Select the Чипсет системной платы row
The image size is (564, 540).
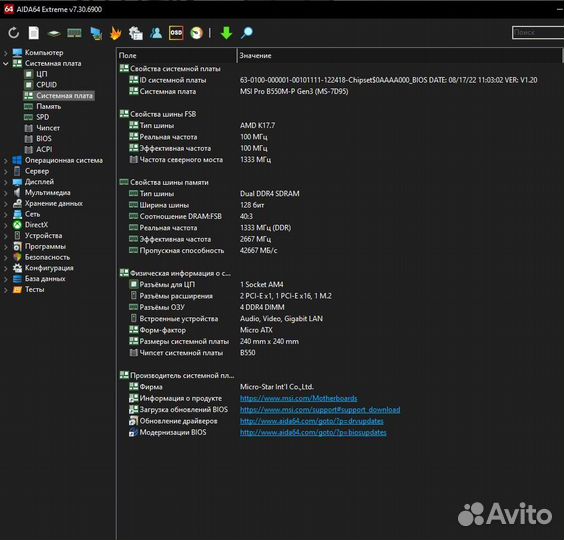coord(192,353)
